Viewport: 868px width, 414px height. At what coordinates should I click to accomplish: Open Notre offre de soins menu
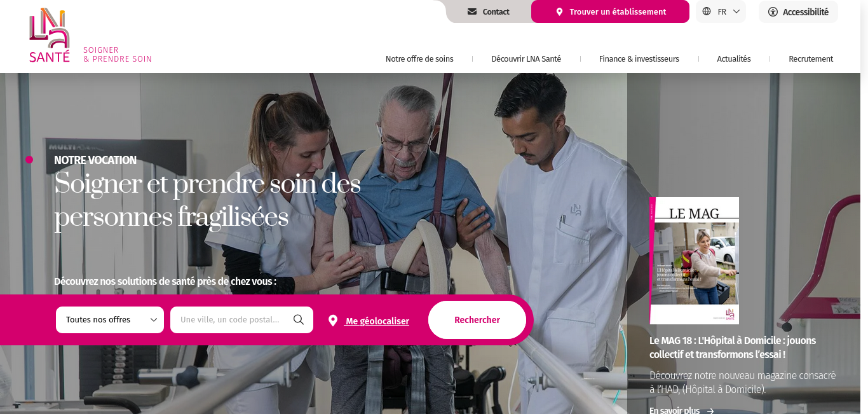point(419,59)
